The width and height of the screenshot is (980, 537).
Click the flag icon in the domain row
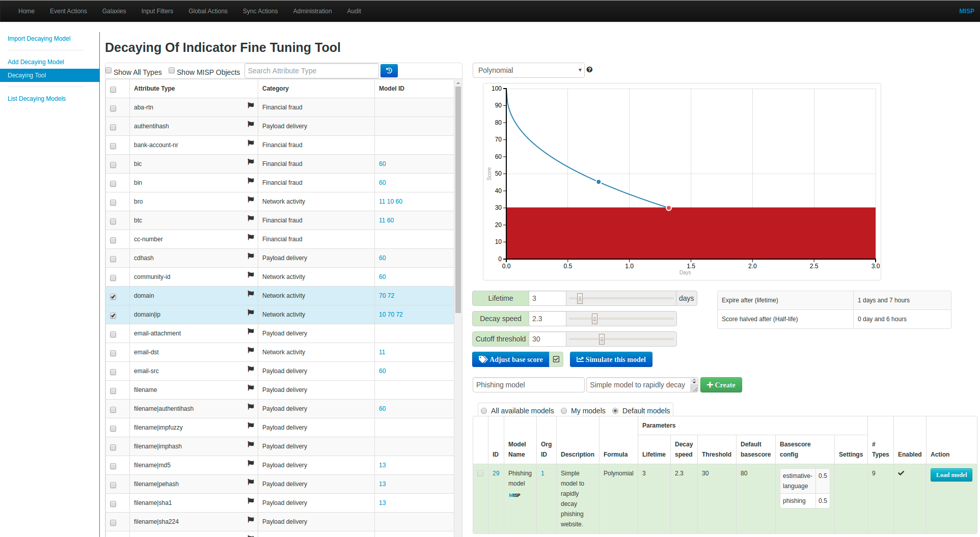[x=251, y=294]
